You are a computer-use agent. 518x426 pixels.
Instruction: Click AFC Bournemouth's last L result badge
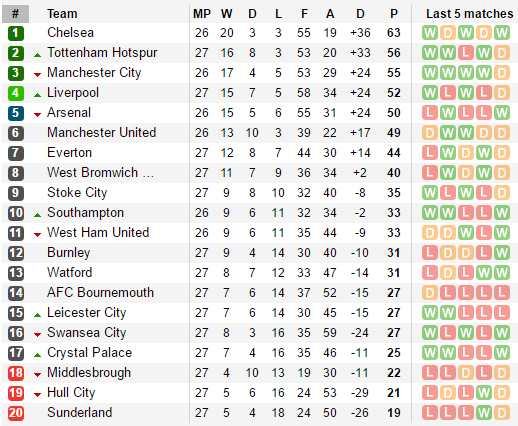coord(502,293)
